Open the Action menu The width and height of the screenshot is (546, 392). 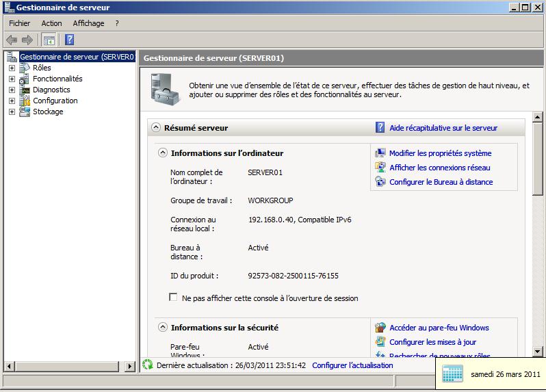click(x=51, y=23)
